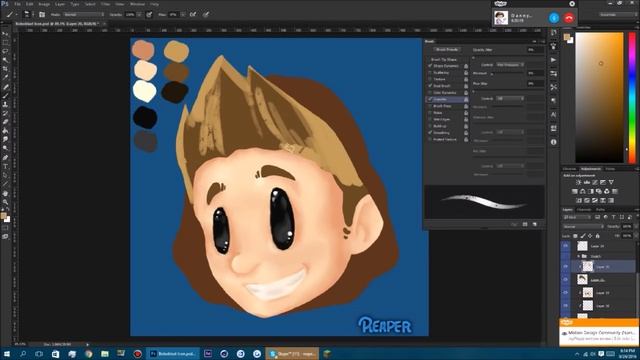Select the Lasso tool
The image size is (640, 360).
point(5,51)
